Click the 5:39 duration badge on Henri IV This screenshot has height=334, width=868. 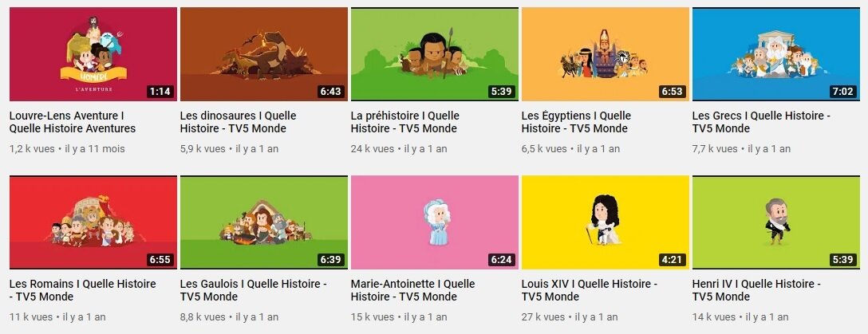click(x=843, y=259)
